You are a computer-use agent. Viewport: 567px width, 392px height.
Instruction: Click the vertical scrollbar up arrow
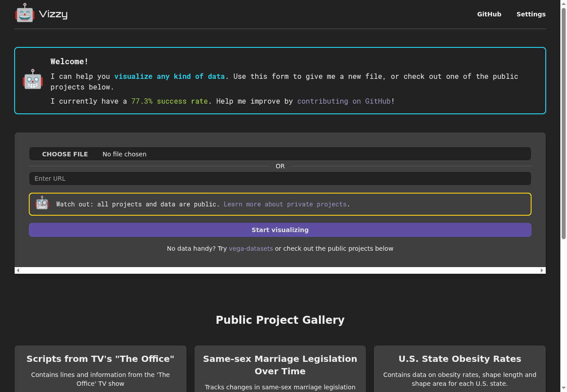[x=563, y=3]
